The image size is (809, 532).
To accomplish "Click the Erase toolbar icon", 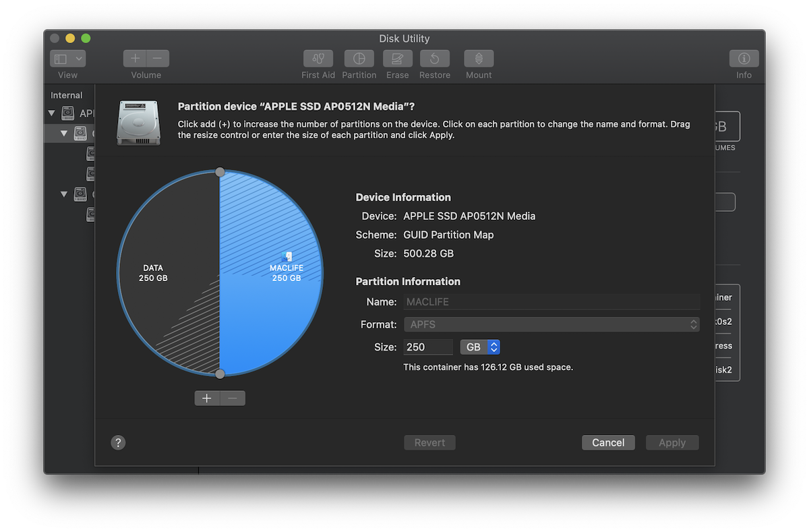I will 397,59.
